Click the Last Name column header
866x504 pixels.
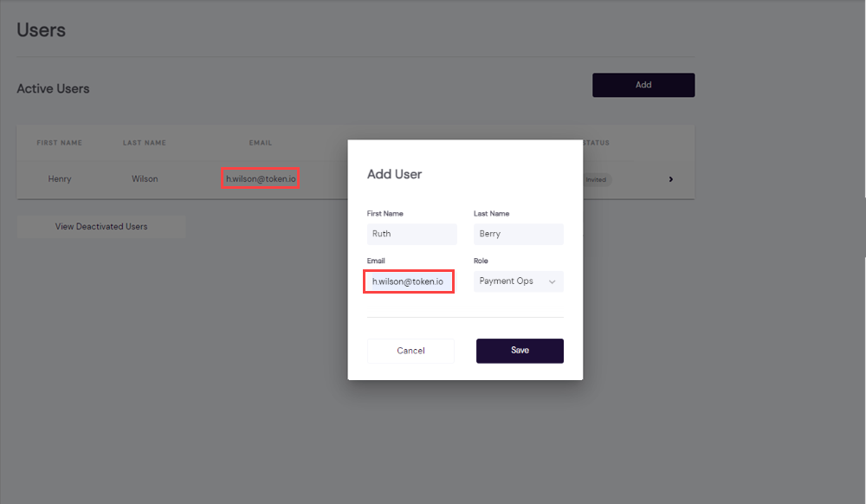[144, 143]
